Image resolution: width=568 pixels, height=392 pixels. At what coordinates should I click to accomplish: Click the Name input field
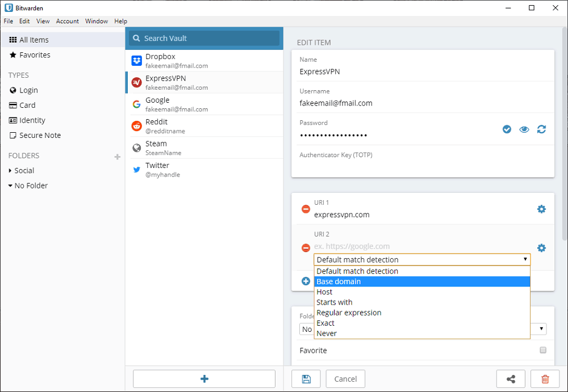point(423,71)
